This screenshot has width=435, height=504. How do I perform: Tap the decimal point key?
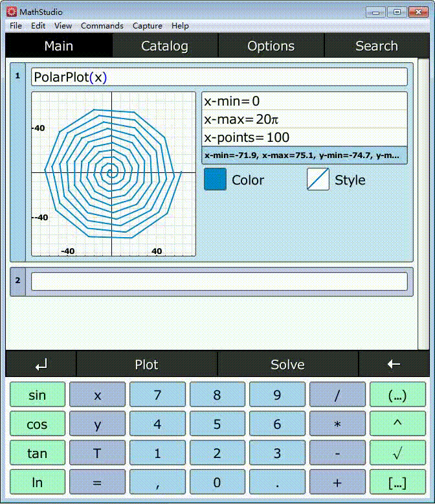click(x=277, y=482)
